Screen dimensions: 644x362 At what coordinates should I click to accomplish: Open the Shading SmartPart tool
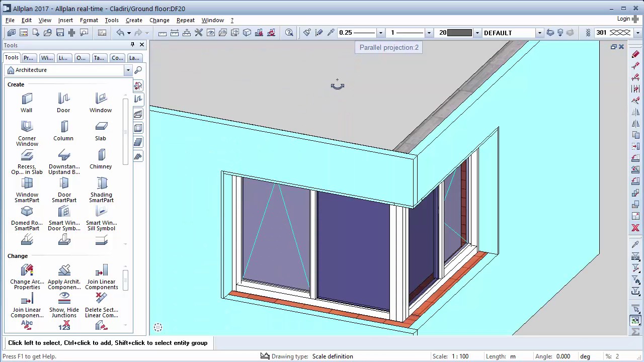pyautogui.click(x=101, y=190)
